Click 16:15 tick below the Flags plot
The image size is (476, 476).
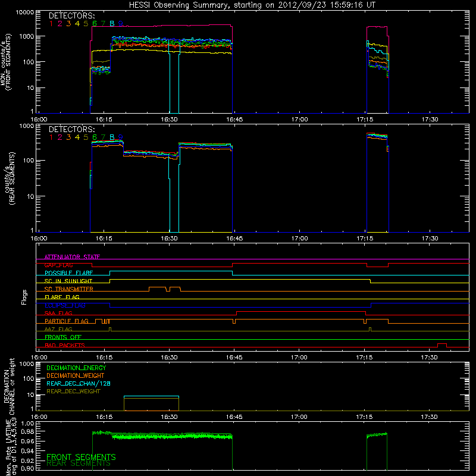(x=104, y=358)
